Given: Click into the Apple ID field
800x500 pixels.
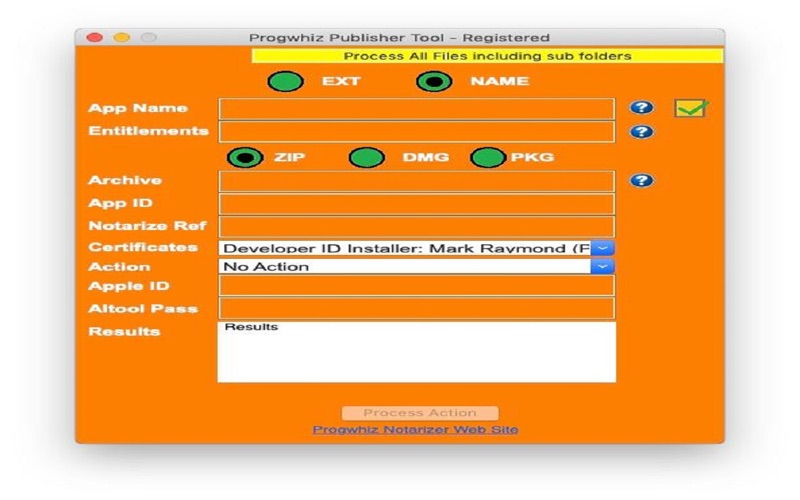Looking at the screenshot, I should coord(416,286).
